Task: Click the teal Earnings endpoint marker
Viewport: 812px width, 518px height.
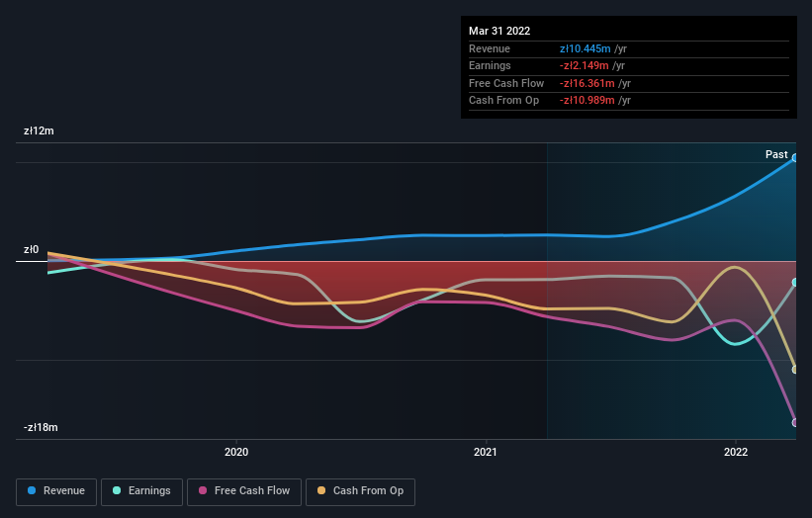Action: pyautogui.click(x=795, y=282)
